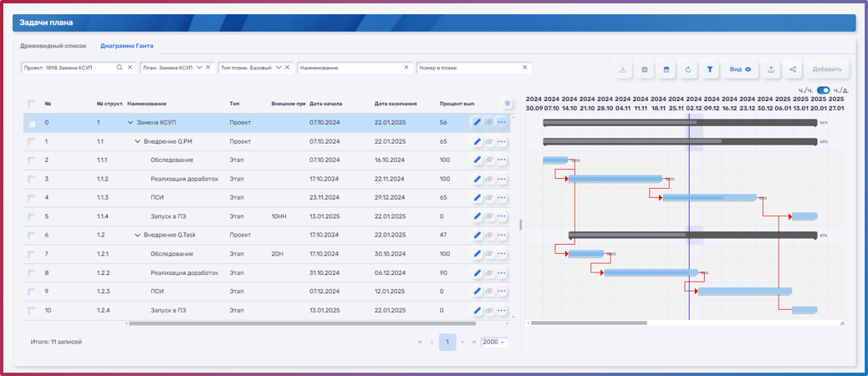
Task: Open the more options for row 1.2.4
Action: [x=502, y=311]
